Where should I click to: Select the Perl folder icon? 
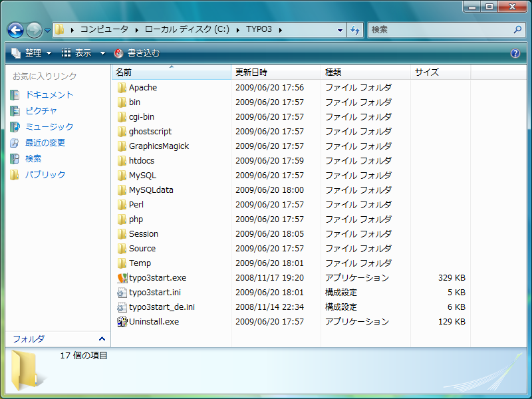(x=122, y=204)
